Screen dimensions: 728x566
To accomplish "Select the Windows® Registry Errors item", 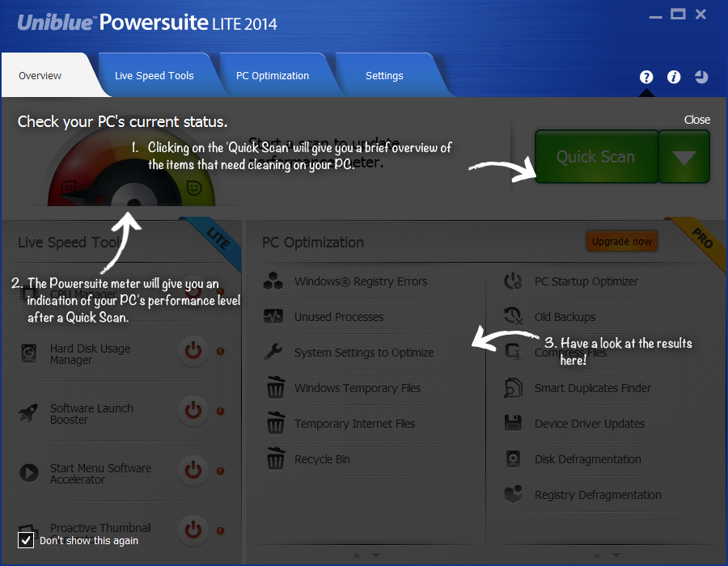I will [x=360, y=281].
